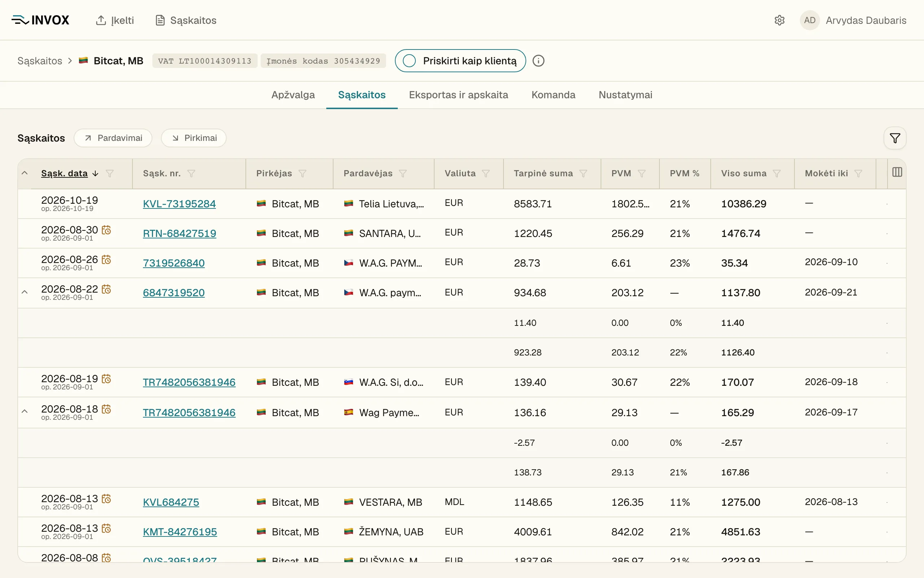Click the MDL currency cell

[454, 502]
